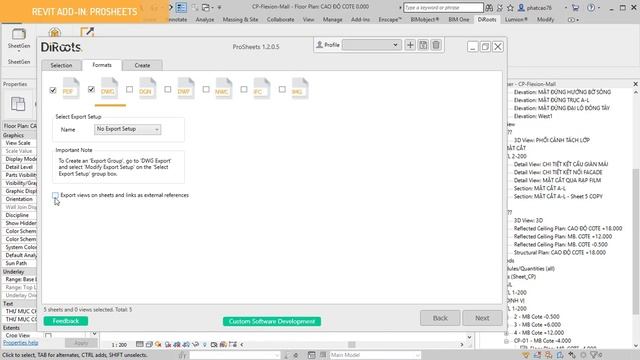The width and height of the screenshot is (640, 360).
Task: Enable the IFC format checkbox
Action: [x=244, y=89]
